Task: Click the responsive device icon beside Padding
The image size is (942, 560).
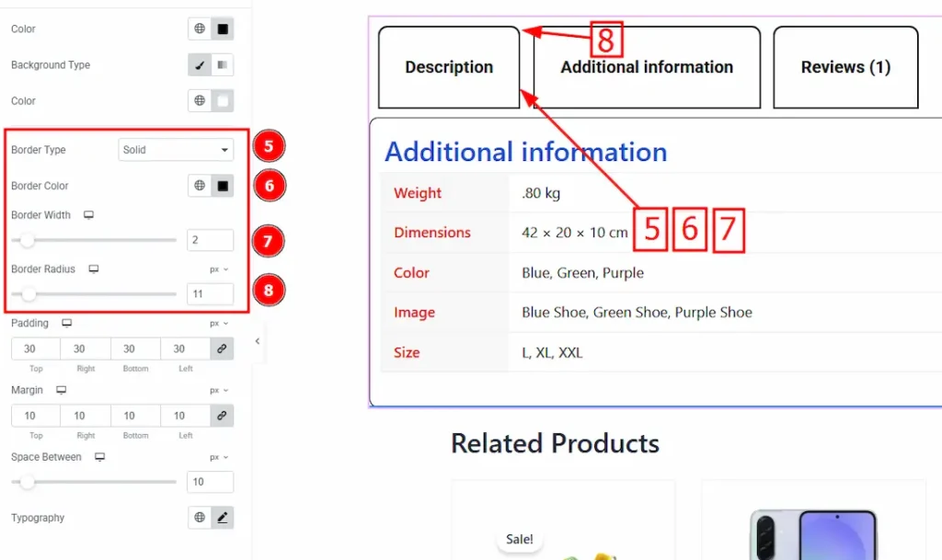Action: point(66,324)
